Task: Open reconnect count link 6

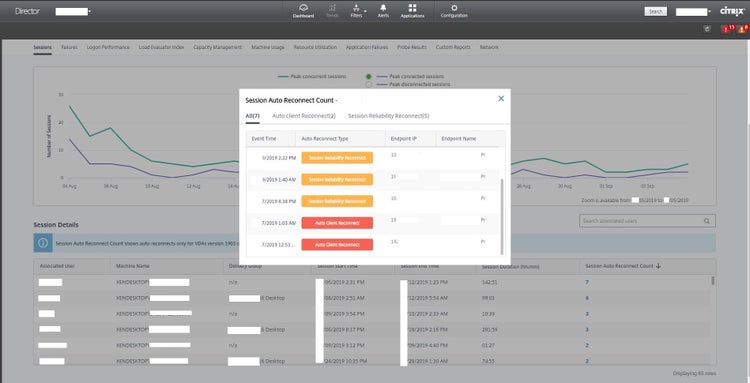Action: tap(587, 298)
